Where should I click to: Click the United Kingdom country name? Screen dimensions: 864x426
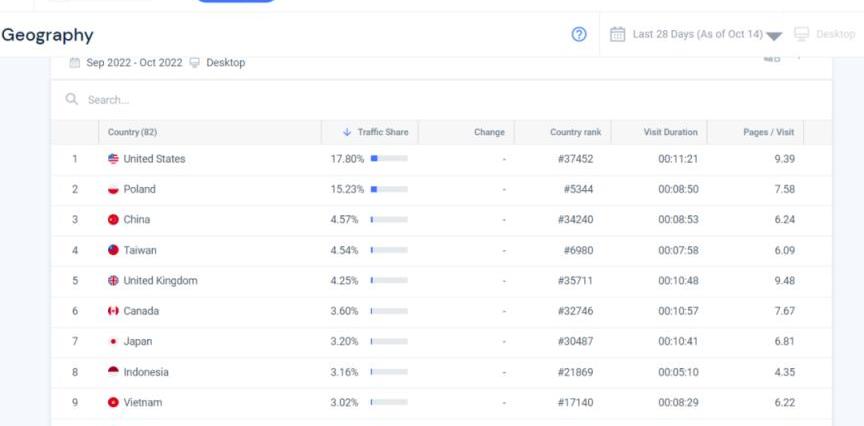(x=160, y=281)
